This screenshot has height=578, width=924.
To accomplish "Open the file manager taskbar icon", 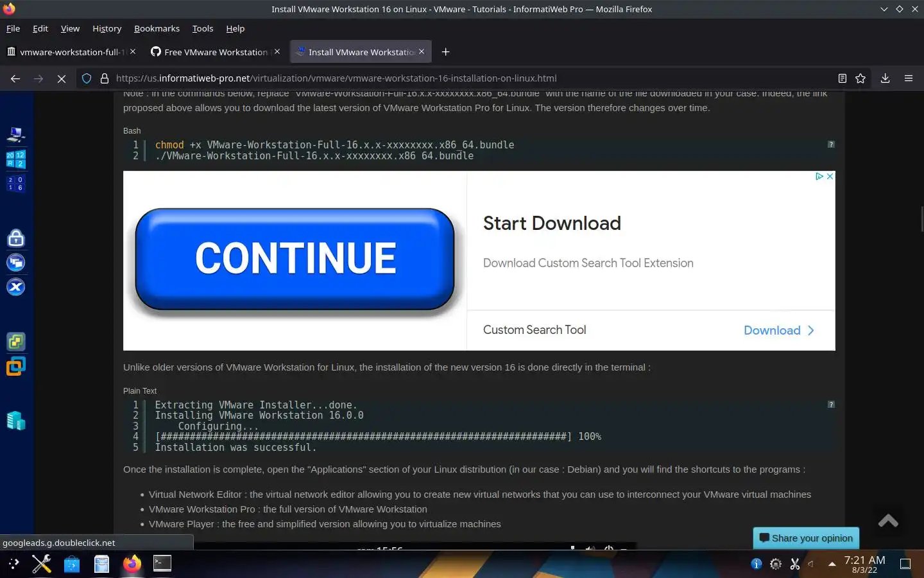I will (x=101, y=564).
